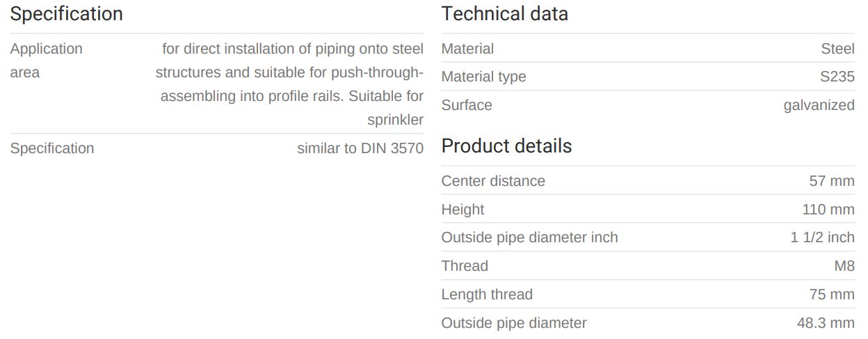This screenshot has width=868, height=339.
Task: Click the S235 material type value
Action: tap(837, 77)
